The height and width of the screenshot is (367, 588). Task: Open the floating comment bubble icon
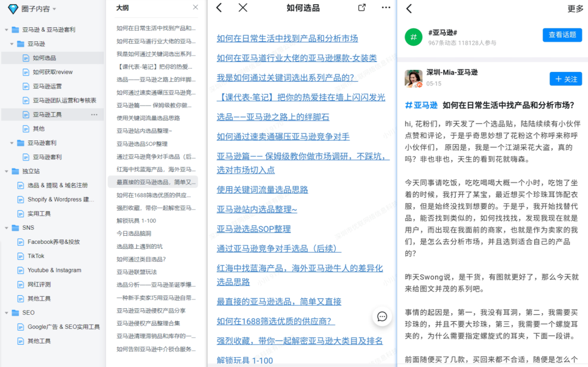coord(382,317)
